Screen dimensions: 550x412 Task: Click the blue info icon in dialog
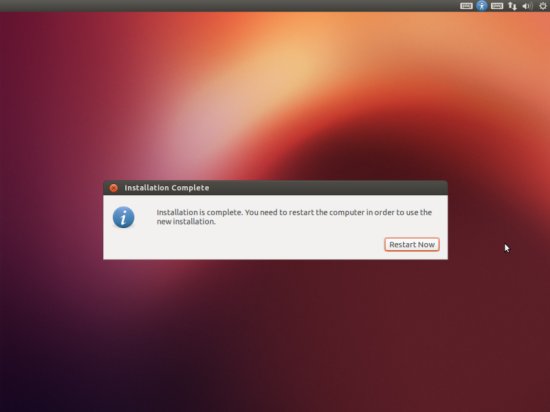point(123,217)
